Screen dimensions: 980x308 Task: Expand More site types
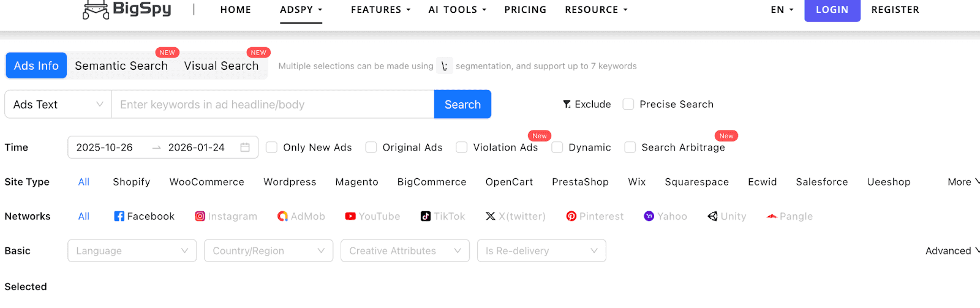click(x=963, y=182)
